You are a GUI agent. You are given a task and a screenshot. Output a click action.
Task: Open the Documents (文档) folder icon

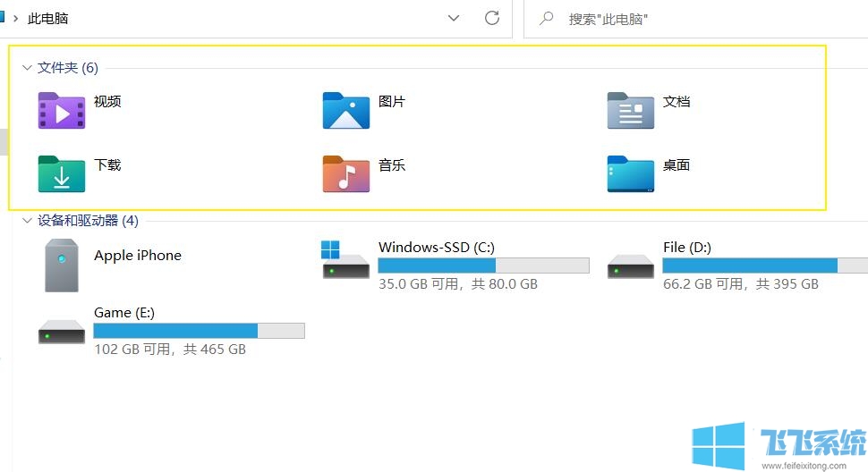pos(630,111)
